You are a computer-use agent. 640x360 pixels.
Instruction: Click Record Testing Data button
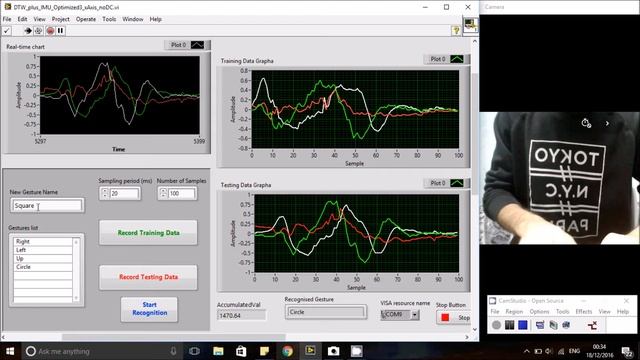pos(148,277)
